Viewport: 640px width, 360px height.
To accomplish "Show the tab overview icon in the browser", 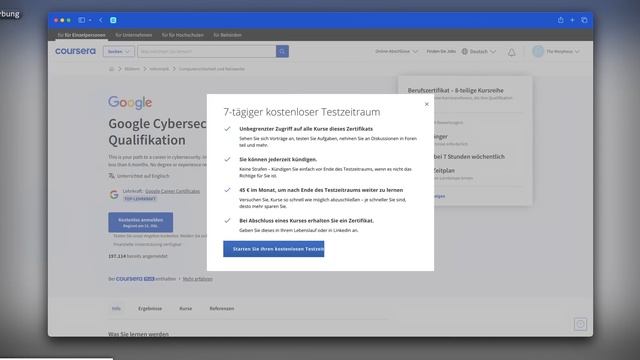I will (584, 20).
